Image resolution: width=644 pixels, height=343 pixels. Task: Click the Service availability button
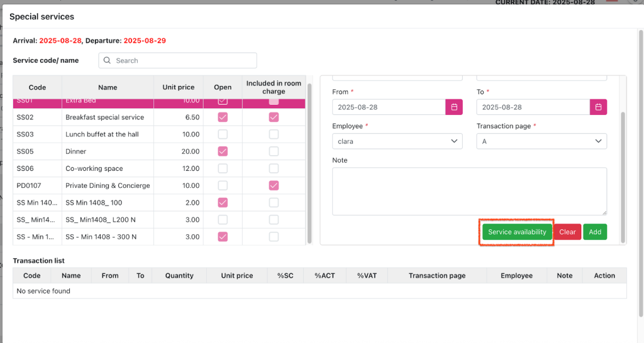click(517, 232)
